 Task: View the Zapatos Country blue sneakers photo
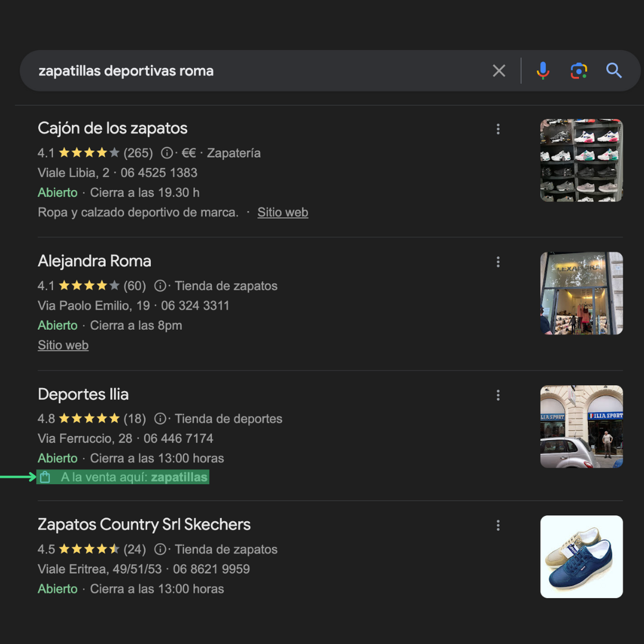point(581,556)
